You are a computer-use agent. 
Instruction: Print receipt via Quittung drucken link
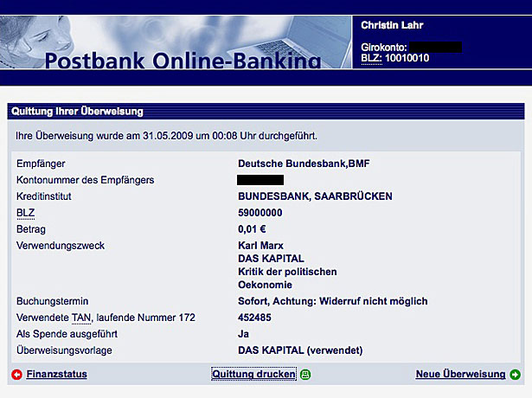253,375
